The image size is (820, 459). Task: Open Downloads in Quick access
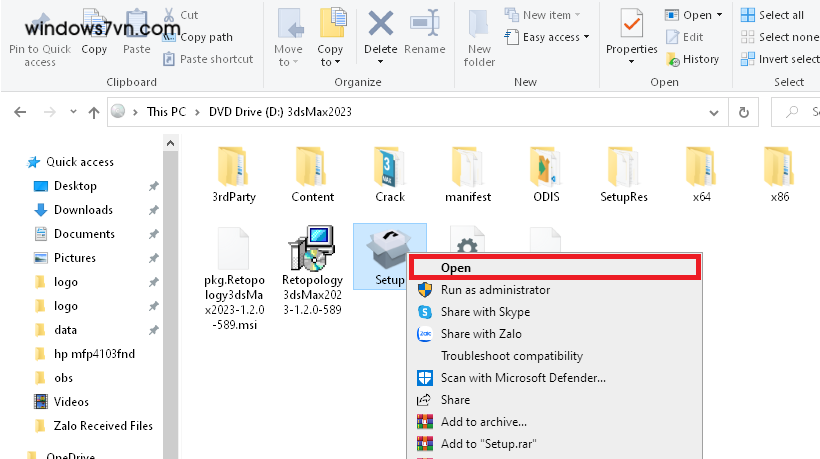point(83,210)
